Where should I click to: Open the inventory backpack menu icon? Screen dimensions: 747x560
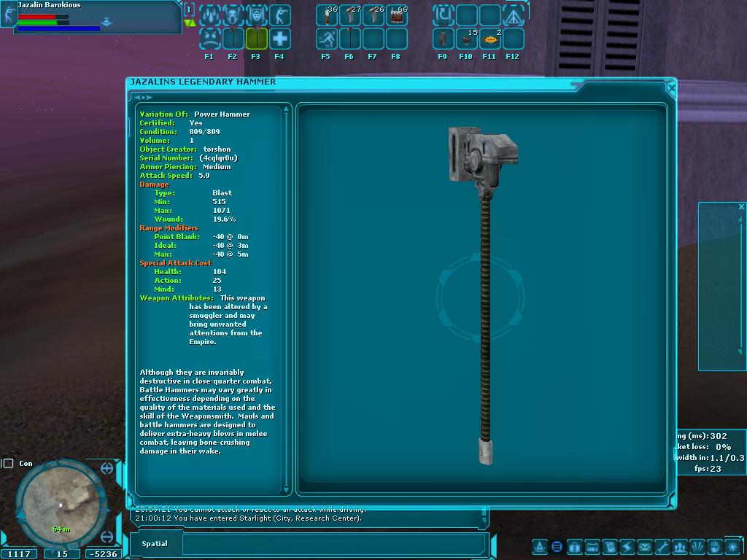[x=575, y=547]
